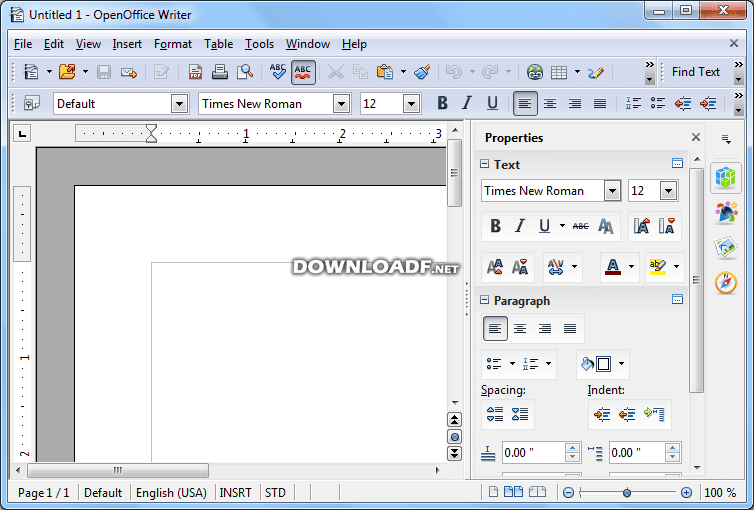
Task: Open Character Spacing dropdown arrow
Action: (x=574, y=266)
